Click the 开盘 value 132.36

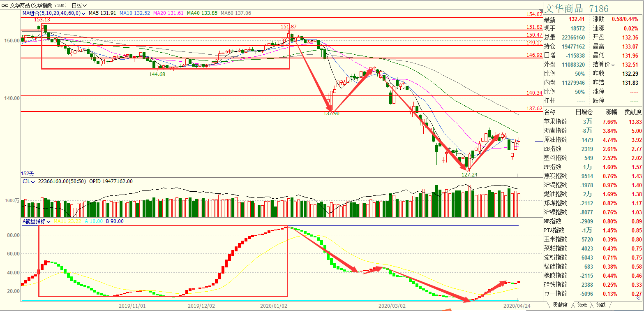click(x=630, y=37)
